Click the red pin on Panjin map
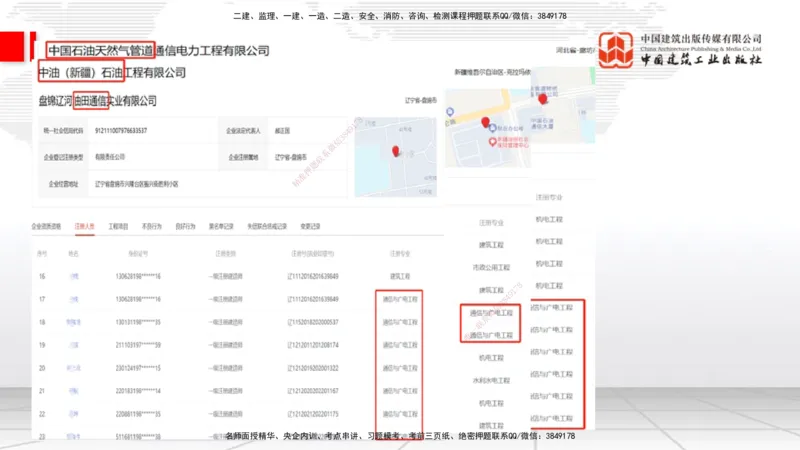This screenshot has height=450, width=800. 395,151
